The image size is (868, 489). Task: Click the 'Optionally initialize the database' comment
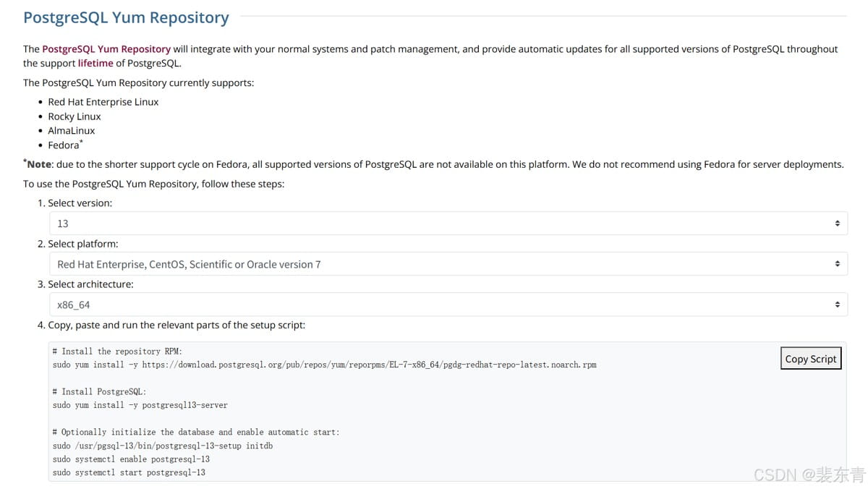(x=196, y=433)
